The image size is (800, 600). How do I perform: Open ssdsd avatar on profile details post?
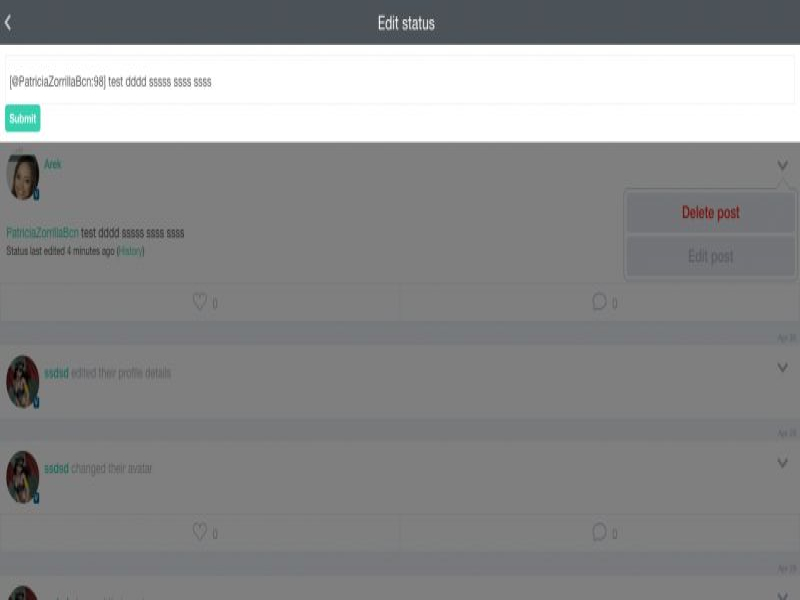22,382
